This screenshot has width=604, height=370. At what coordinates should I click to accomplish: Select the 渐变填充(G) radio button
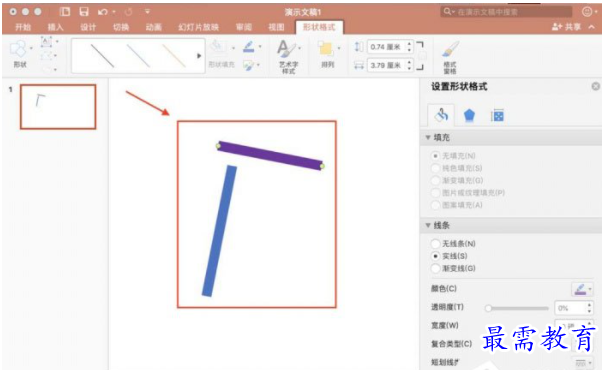click(x=435, y=181)
